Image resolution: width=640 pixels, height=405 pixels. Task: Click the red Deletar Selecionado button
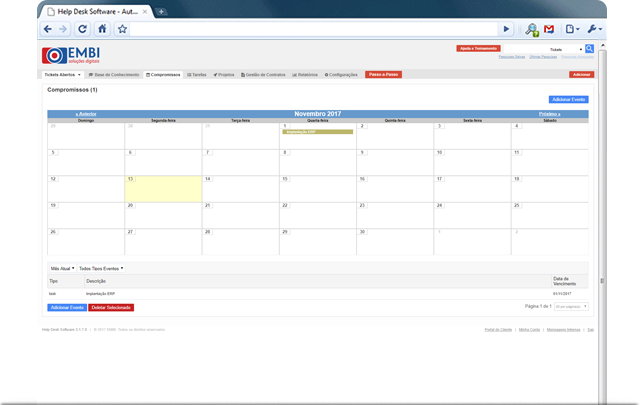(111, 307)
